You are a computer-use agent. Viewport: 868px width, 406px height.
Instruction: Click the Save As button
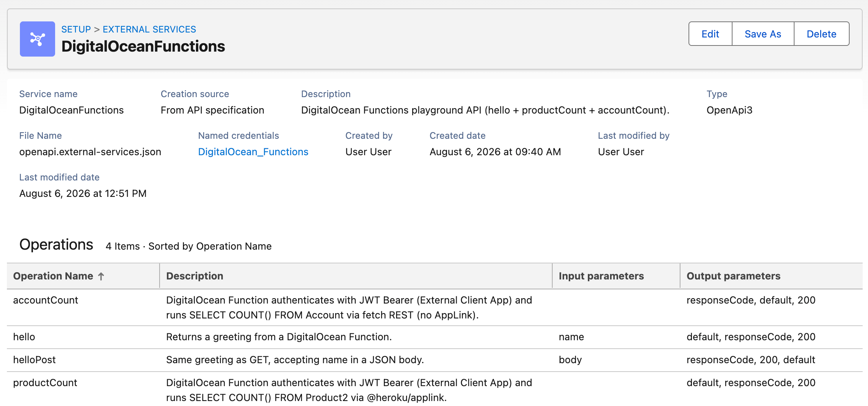click(763, 34)
